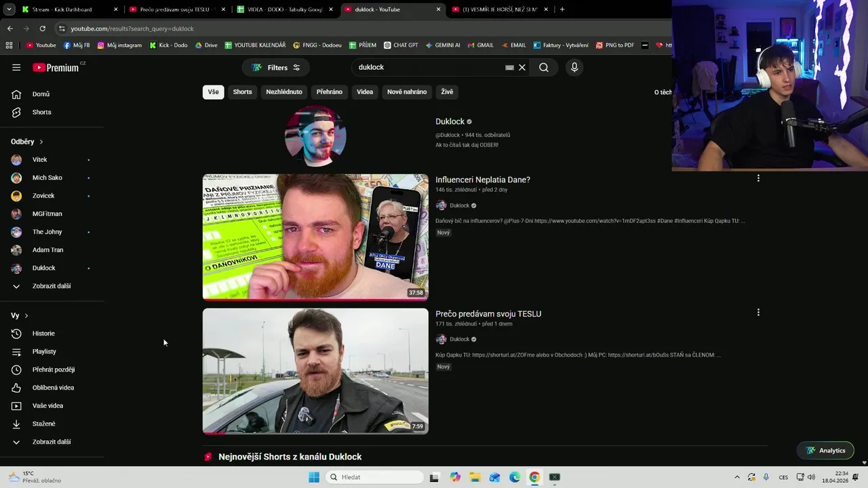Open GEMINI AI bookmark
Viewport: 868px width, 488px height.
coord(442,45)
